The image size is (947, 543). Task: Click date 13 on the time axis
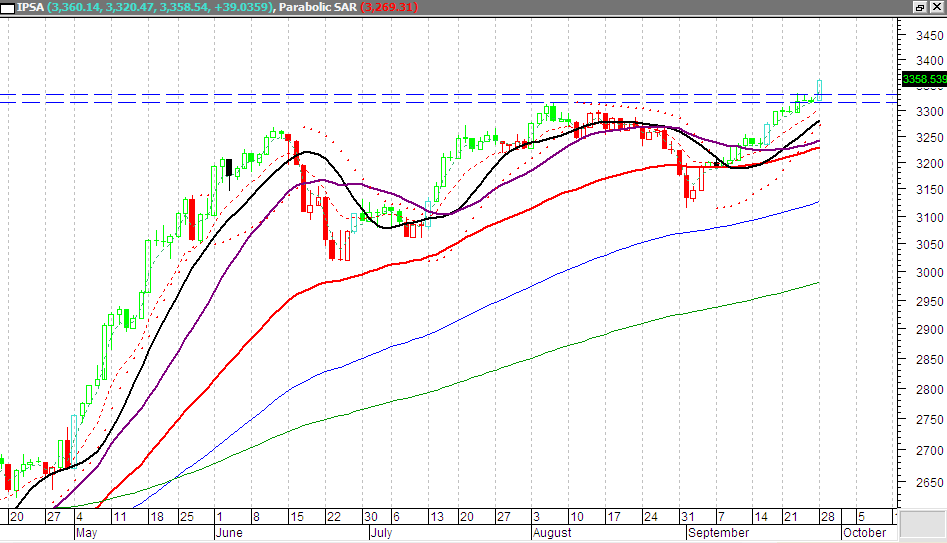[437, 517]
